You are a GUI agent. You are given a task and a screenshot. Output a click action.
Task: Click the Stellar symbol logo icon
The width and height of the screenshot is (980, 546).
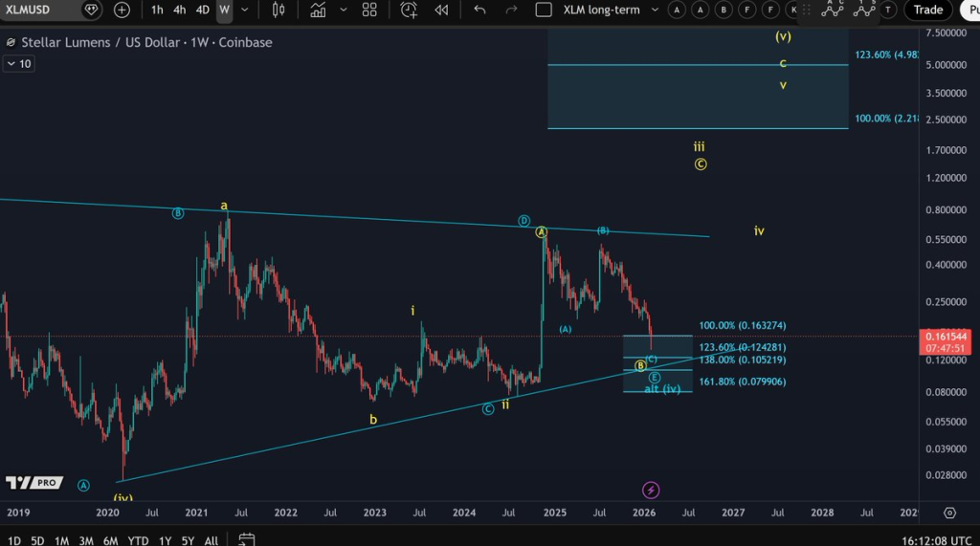pos(11,42)
